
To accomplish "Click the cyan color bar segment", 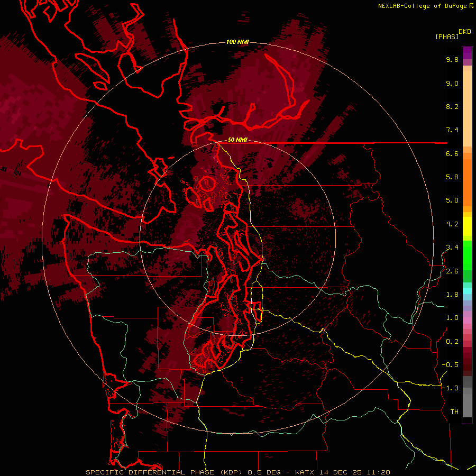I will coord(467,291).
